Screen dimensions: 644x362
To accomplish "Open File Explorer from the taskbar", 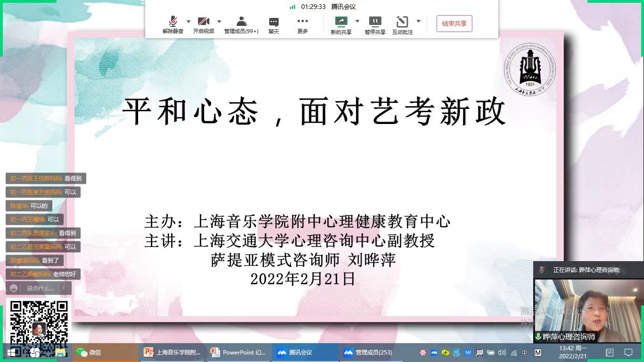I will point(60,352).
